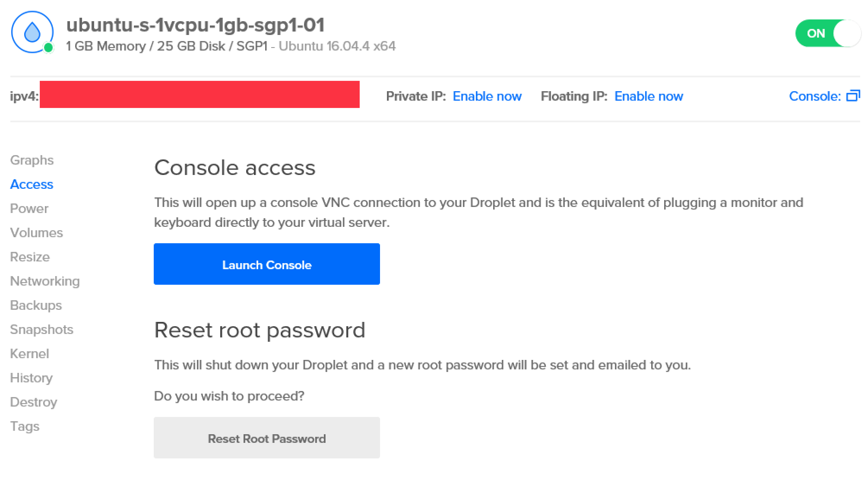The image size is (868, 496).
Task: Open the Networking section
Action: click(45, 281)
